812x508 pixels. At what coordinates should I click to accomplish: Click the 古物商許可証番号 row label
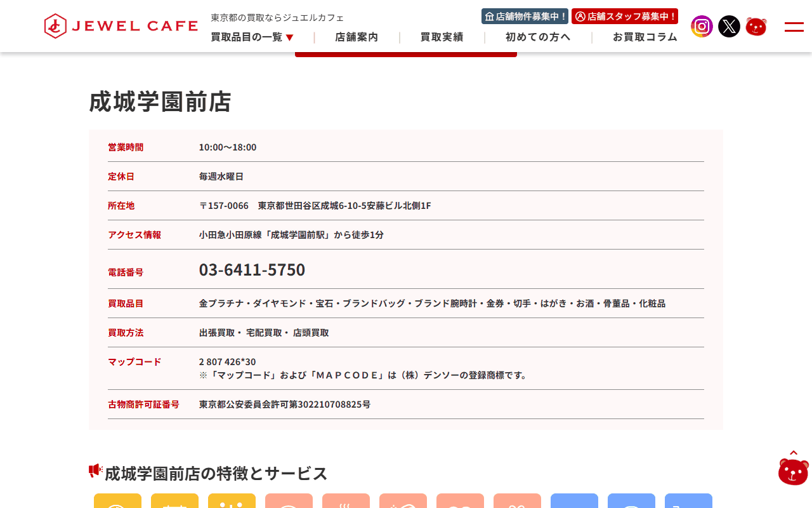pyautogui.click(x=143, y=404)
